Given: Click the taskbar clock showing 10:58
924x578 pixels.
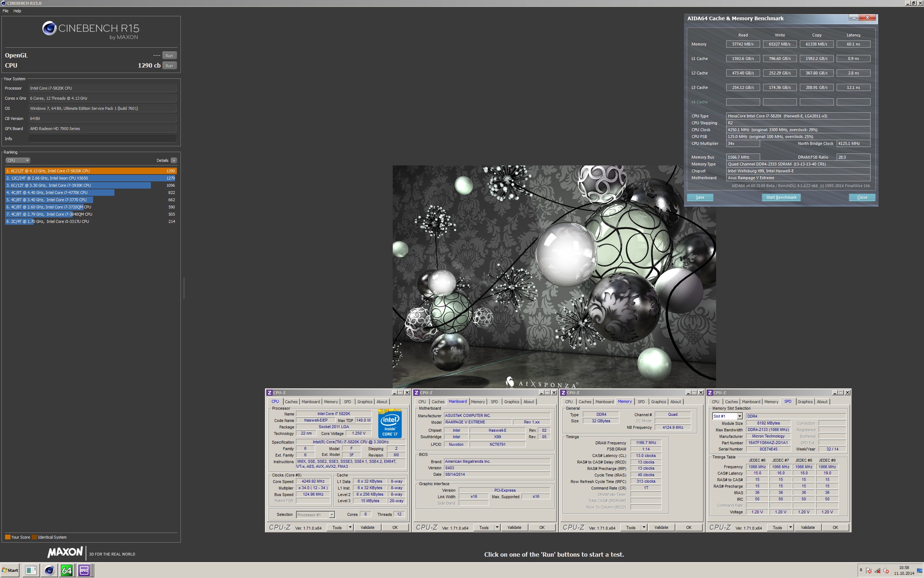Looking at the screenshot, I should click(x=904, y=570).
